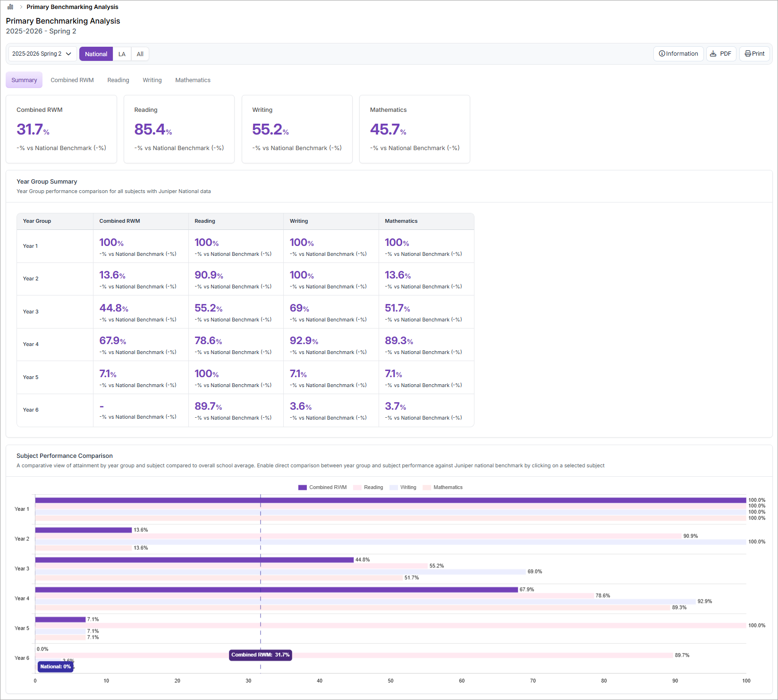Image resolution: width=778 pixels, height=700 pixels.
Task: Open the 2025-2026 Spring 2 term dropdown
Action: 42,54
